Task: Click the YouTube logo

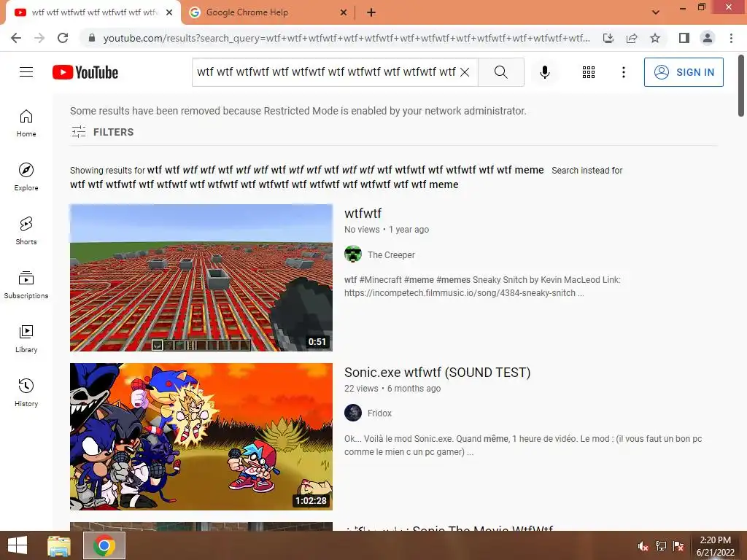Action: pyautogui.click(x=85, y=72)
